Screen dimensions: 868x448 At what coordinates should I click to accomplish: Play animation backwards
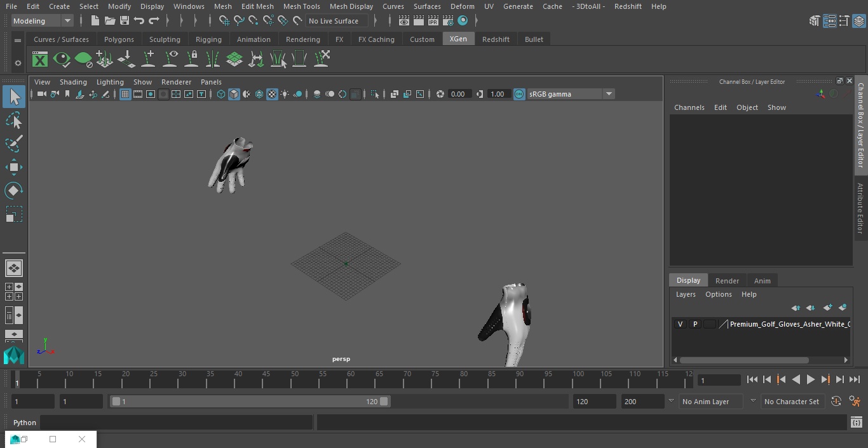796,379
